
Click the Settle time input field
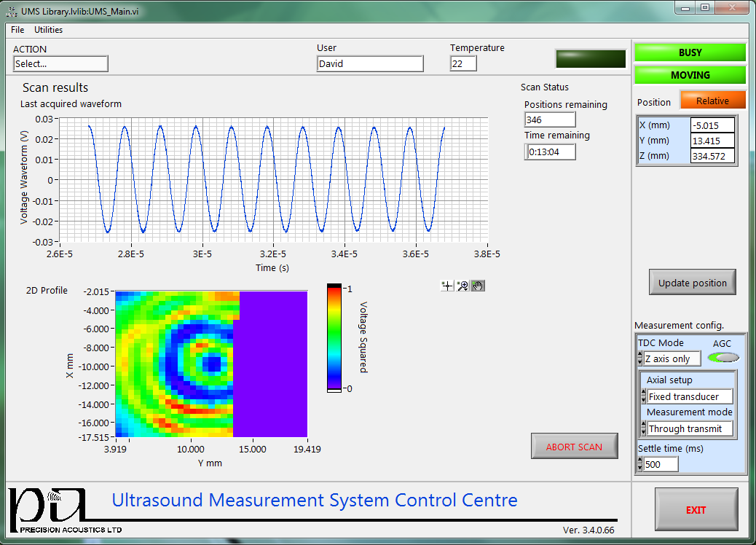(660, 464)
